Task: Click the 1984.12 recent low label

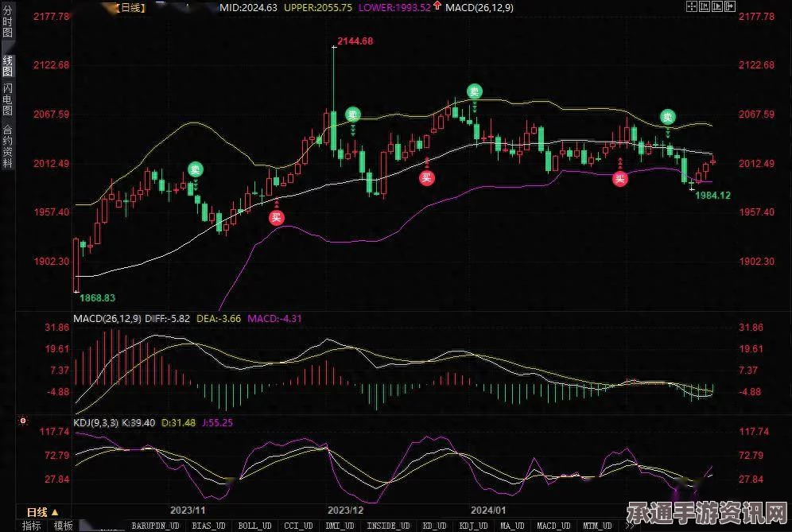Action: [x=712, y=196]
